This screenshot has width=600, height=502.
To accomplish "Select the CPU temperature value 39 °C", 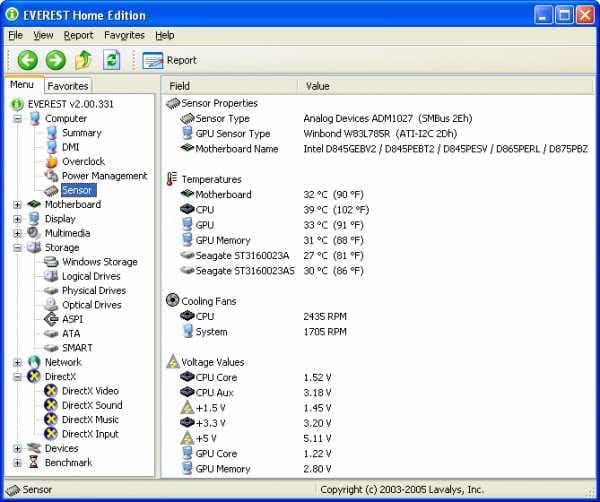I will click(336, 210).
